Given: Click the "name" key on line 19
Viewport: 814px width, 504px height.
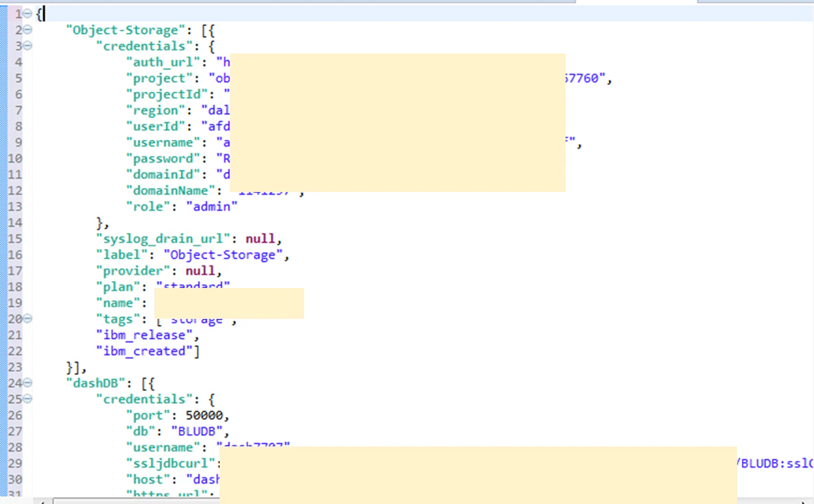Looking at the screenshot, I should (x=118, y=303).
